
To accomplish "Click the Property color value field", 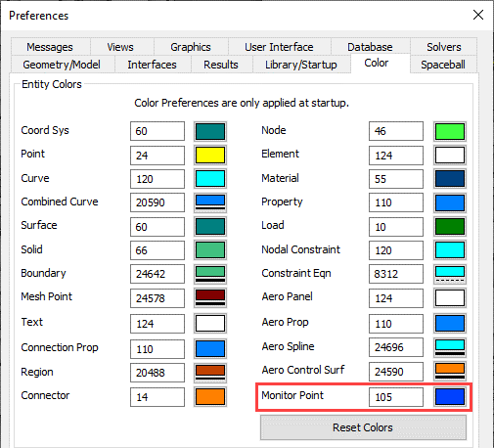I will click(x=396, y=202).
